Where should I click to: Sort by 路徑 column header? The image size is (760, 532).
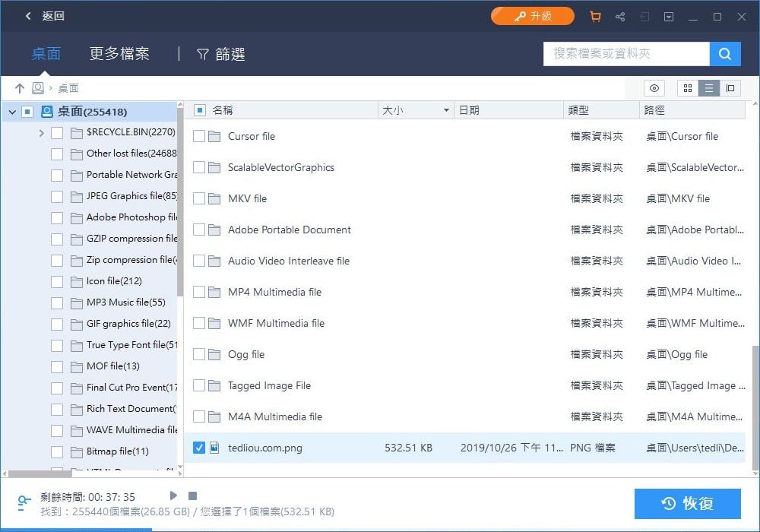(654, 110)
